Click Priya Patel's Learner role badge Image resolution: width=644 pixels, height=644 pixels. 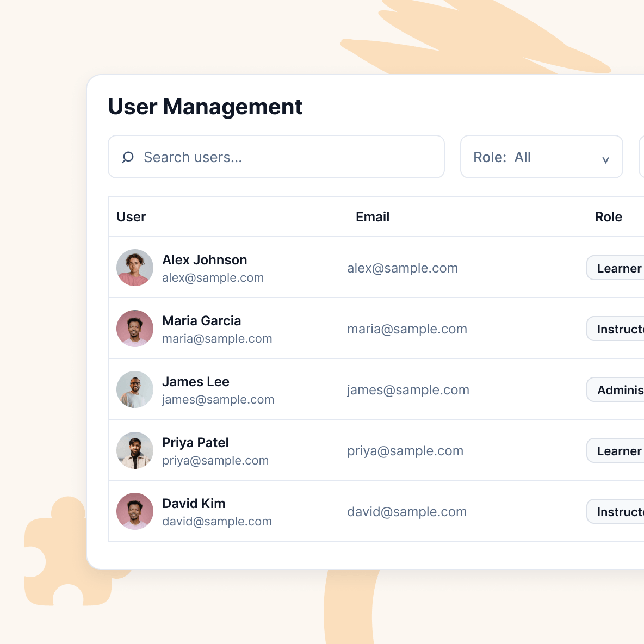[615, 450]
